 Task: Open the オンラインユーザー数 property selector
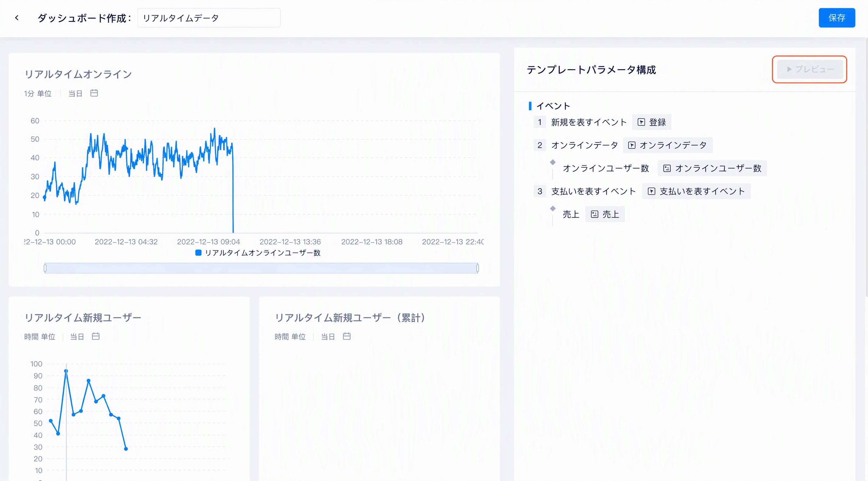click(712, 168)
